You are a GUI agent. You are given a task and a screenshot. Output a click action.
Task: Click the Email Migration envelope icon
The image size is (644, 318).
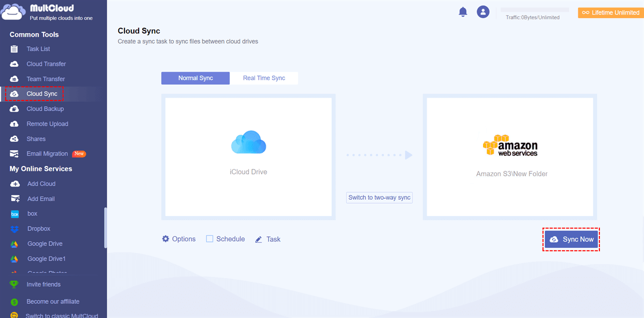pyautogui.click(x=14, y=154)
